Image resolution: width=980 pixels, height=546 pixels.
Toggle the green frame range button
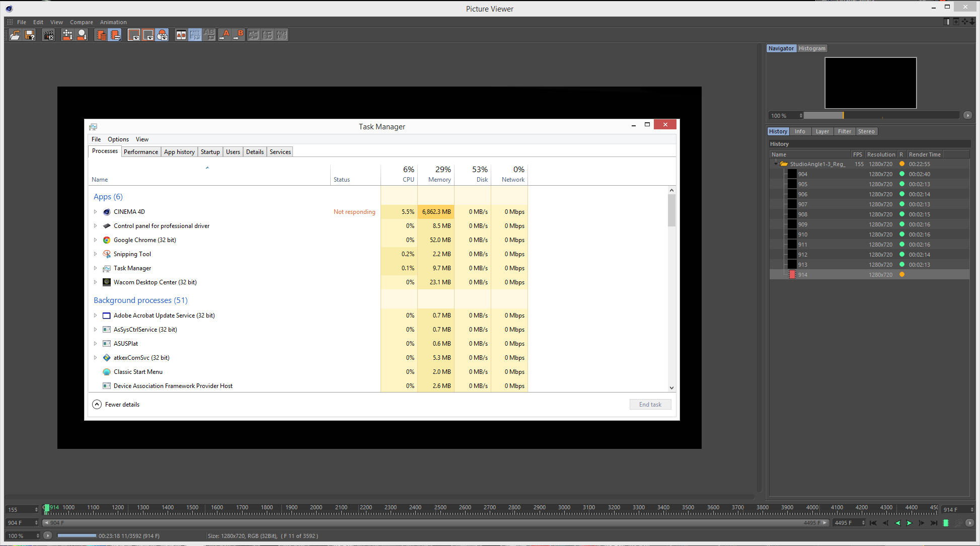pyautogui.click(x=946, y=523)
